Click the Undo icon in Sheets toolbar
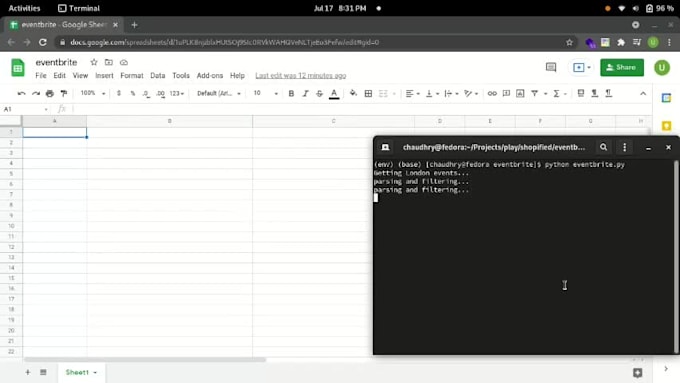The height and width of the screenshot is (383, 680). (x=21, y=93)
